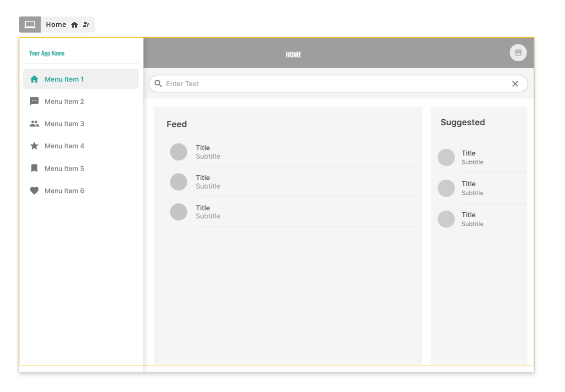565x392 pixels.
Task: Click the user key permissions icon
Action: [x=86, y=25]
